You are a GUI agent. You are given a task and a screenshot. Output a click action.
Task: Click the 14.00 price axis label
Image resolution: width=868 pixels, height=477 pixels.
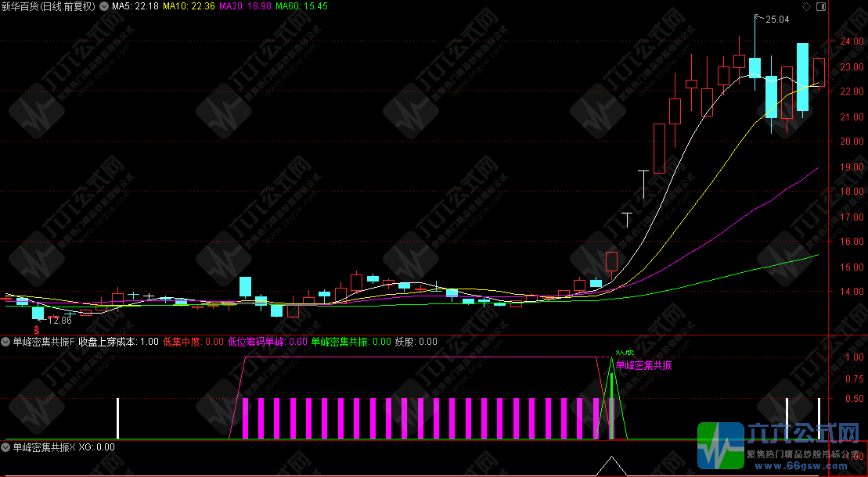click(850, 291)
